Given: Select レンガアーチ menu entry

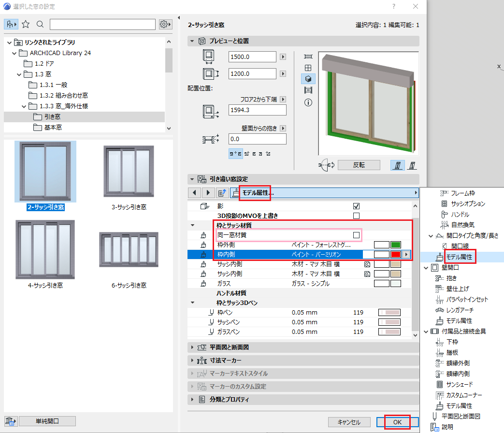Looking at the screenshot, I should 460,310.
